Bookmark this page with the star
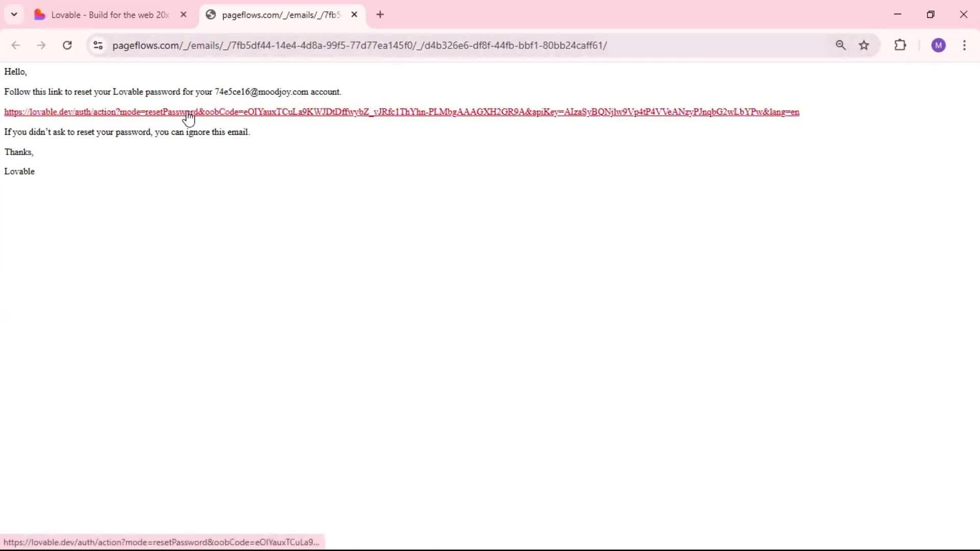Screen dimensions: 980x551 pos(864,45)
